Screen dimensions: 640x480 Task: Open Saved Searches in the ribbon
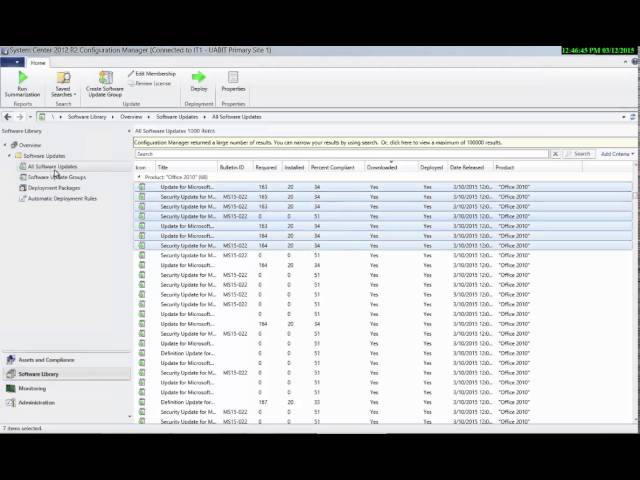[63, 84]
